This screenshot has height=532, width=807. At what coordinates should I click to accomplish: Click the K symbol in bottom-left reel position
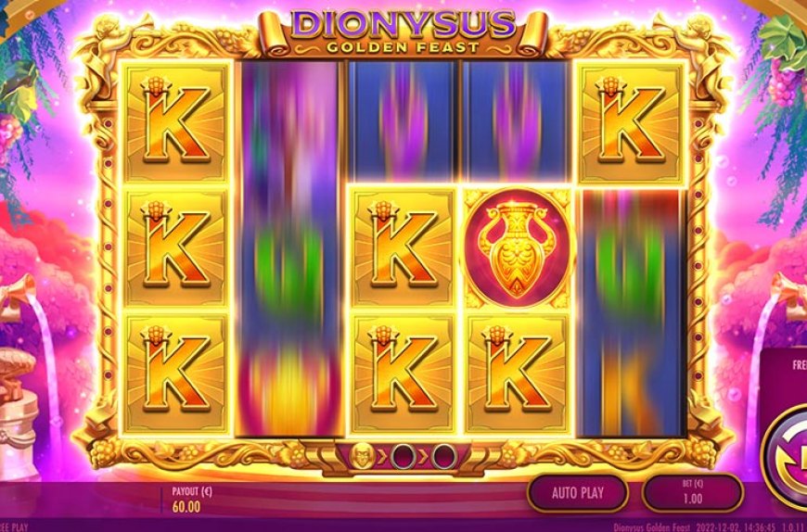176,374
